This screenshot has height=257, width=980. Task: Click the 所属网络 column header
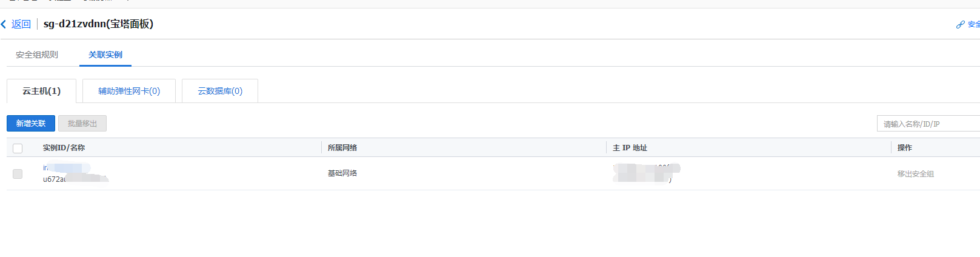pyautogui.click(x=342, y=148)
